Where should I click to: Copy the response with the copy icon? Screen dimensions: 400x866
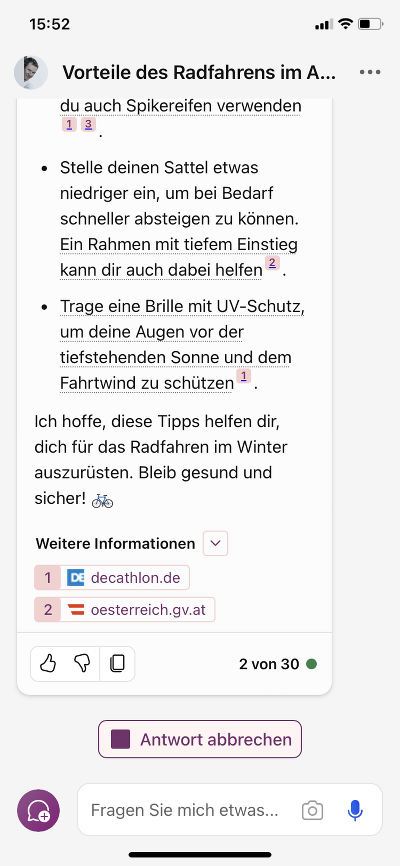[117, 663]
